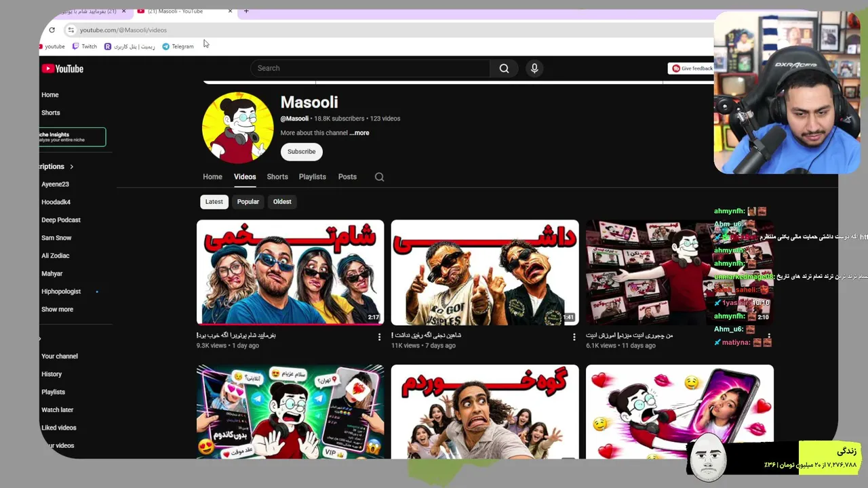Select the Videos tab
The height and width of the screenshot is (488, 868).
(x=245, y=177)
